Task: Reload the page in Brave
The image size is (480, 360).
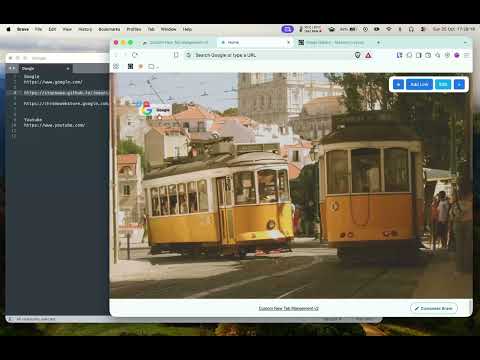Action: (x=135, y=55)
